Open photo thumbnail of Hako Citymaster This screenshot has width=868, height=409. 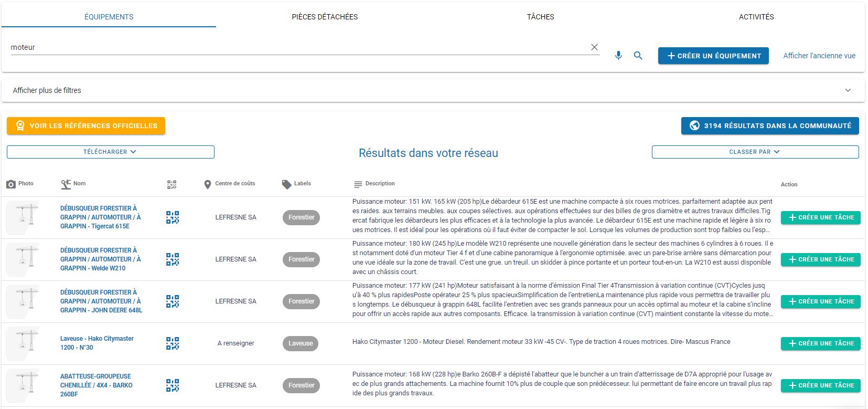(x=23, y=343)
